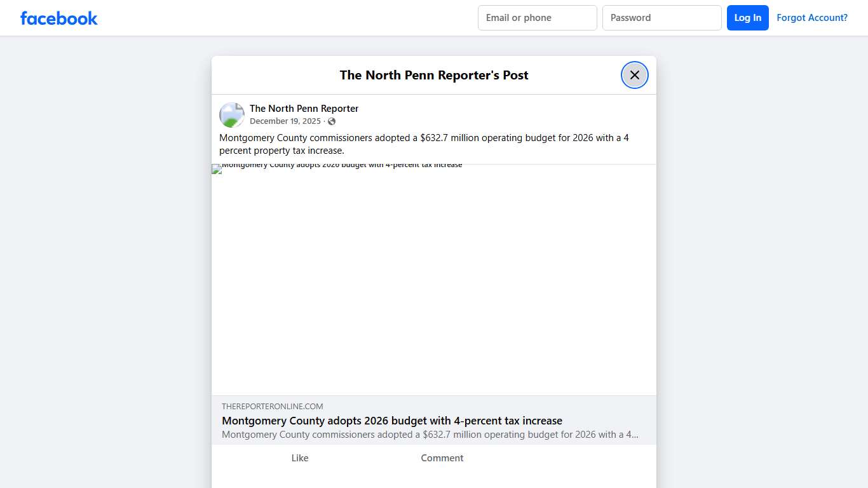Click the broken image icon in the article preview
This screenshot has height=488, width=868.
(x=217, y=169)
